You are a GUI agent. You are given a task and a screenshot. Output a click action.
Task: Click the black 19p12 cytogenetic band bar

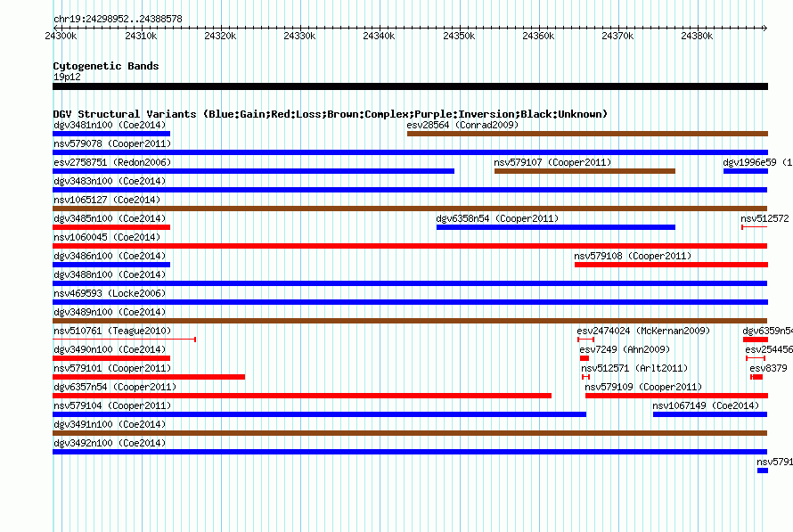[x=410, y=86]
